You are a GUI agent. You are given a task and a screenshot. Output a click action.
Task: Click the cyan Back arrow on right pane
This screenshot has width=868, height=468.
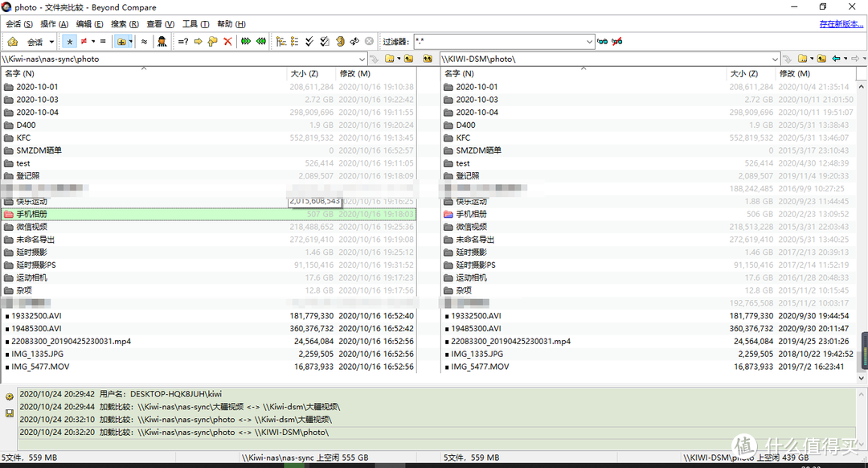[x=837, y=59]
